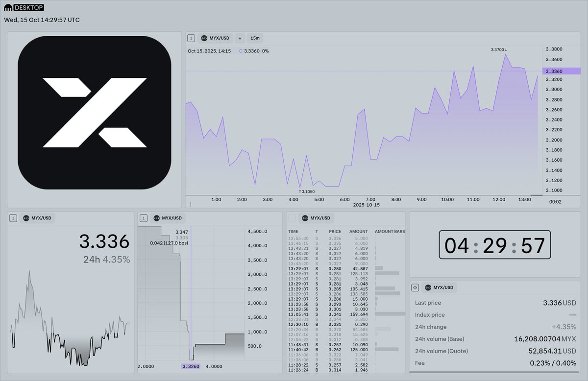Image resolution: width=588 pixels, height=381 pixels.
Task: Select the 13:43:21 trade row
Action: tap(346, 248)
